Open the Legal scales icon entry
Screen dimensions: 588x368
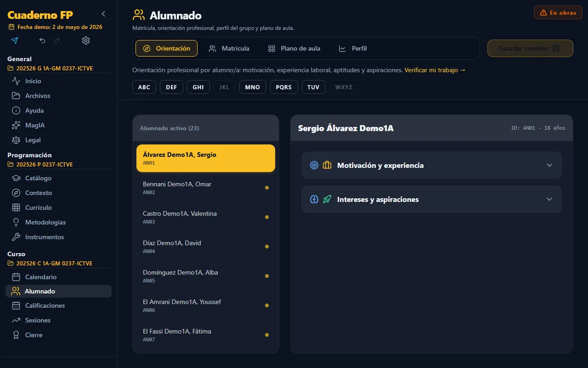point(16,140)
